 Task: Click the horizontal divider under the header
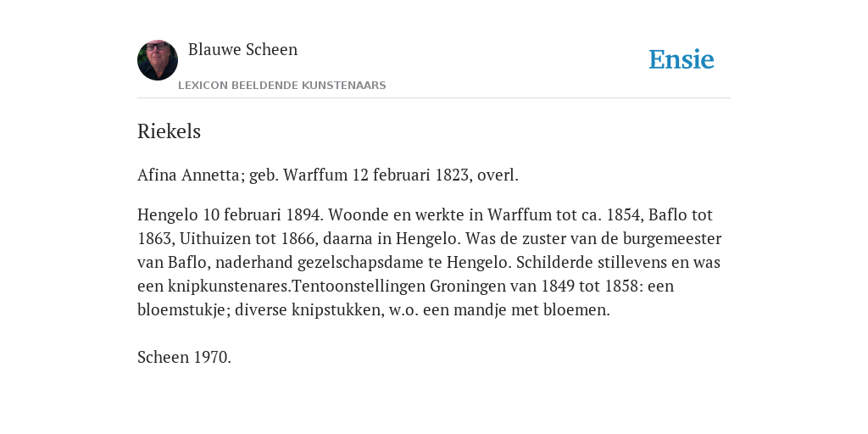click(x=434, y=98)
